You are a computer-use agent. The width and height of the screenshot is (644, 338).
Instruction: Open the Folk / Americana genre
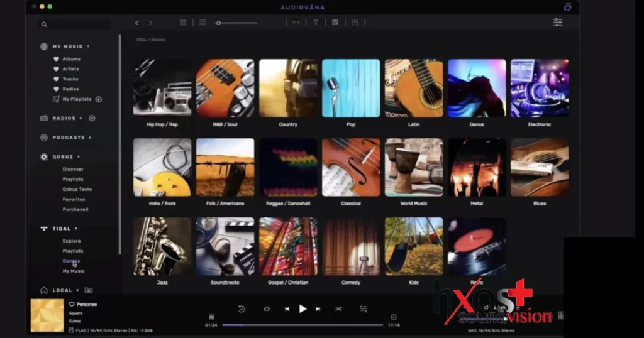tap(225, 167)
